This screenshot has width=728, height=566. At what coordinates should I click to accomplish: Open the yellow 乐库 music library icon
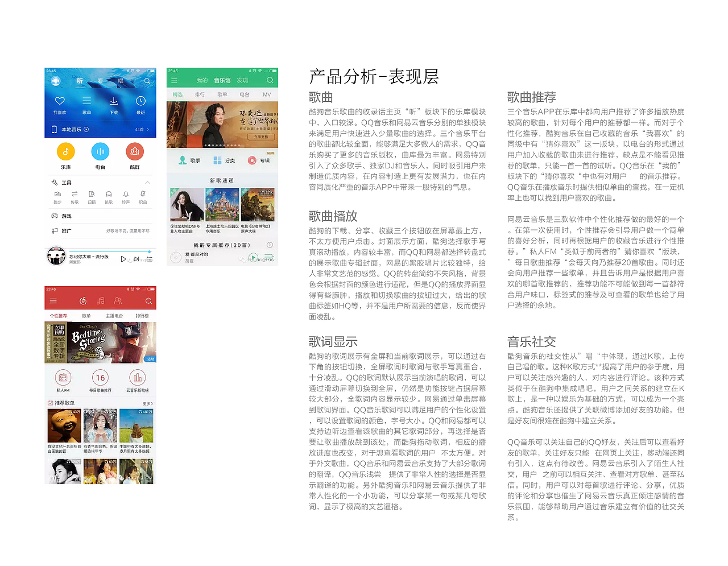point(66,151)
